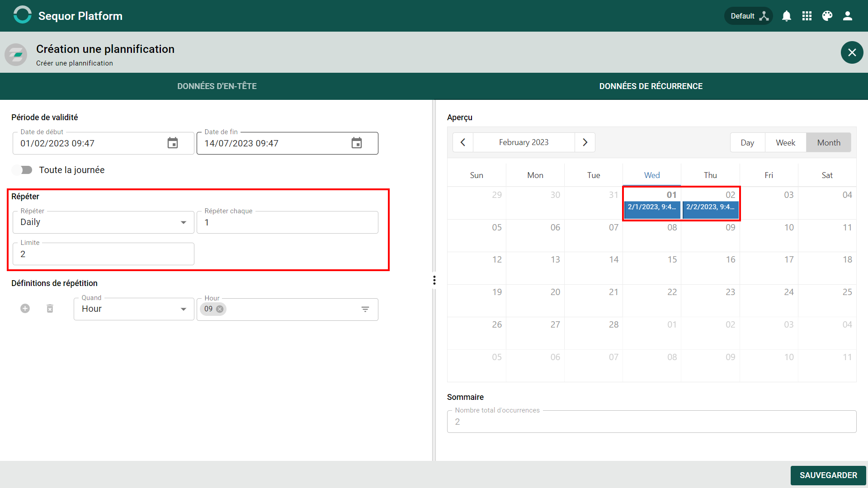
Task: Switch to Données d'en-tête tab
Action: click(217, 86)
